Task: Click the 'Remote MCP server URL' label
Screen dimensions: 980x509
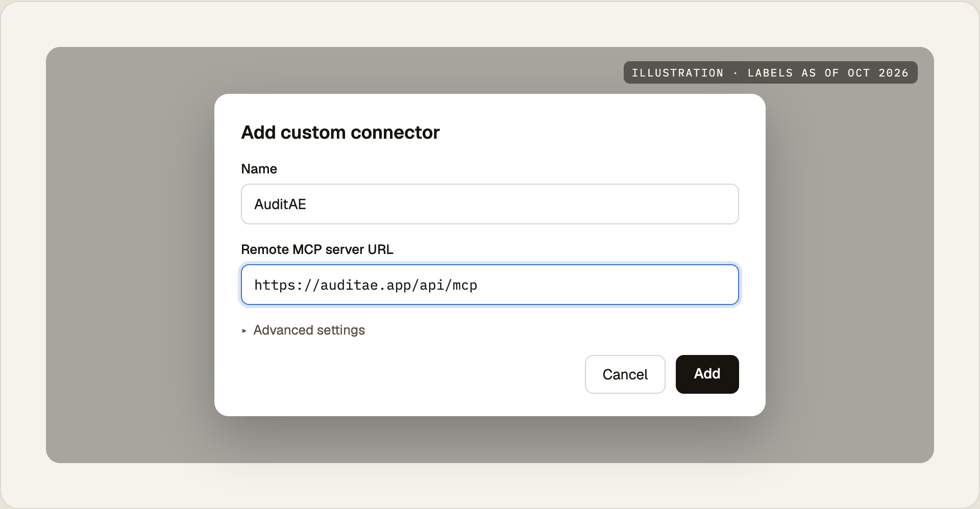Action: pos(317,249)
